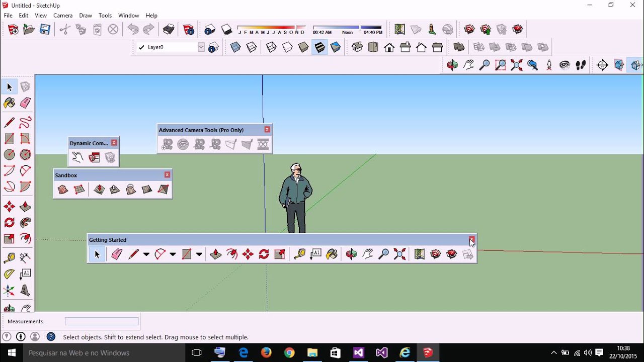Viewport: 644px width, 362px height.
Task: Toggle Display Section Planes
Action: [x=619, y=65]
